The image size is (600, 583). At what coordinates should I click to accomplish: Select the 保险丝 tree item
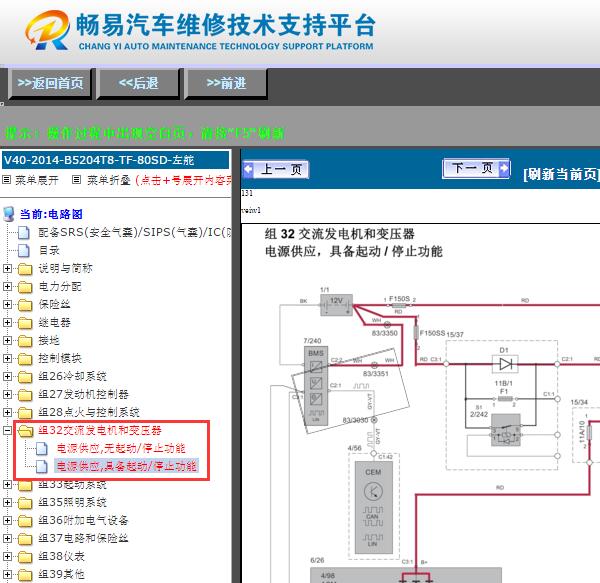point(54,304)
